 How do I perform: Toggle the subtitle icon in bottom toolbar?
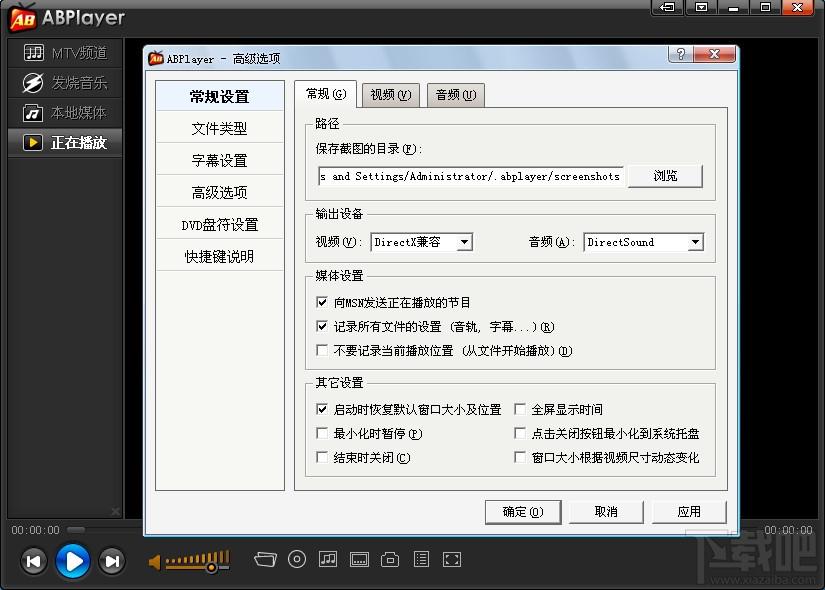click(359, 559)
